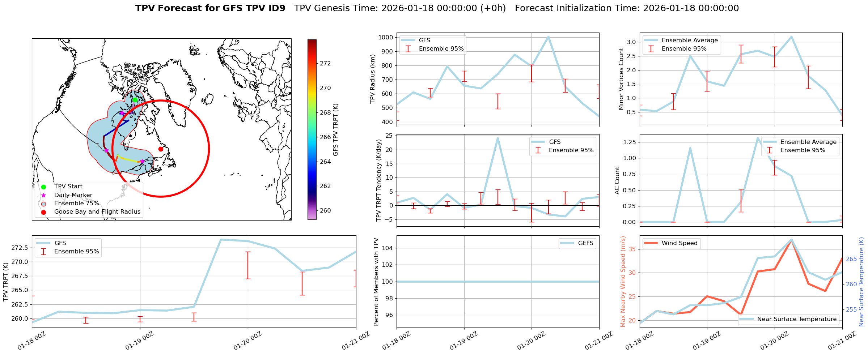Screen dimensions: 868x355
Task: Click the magenta Daily Marker star in legend
Action: 44,195
